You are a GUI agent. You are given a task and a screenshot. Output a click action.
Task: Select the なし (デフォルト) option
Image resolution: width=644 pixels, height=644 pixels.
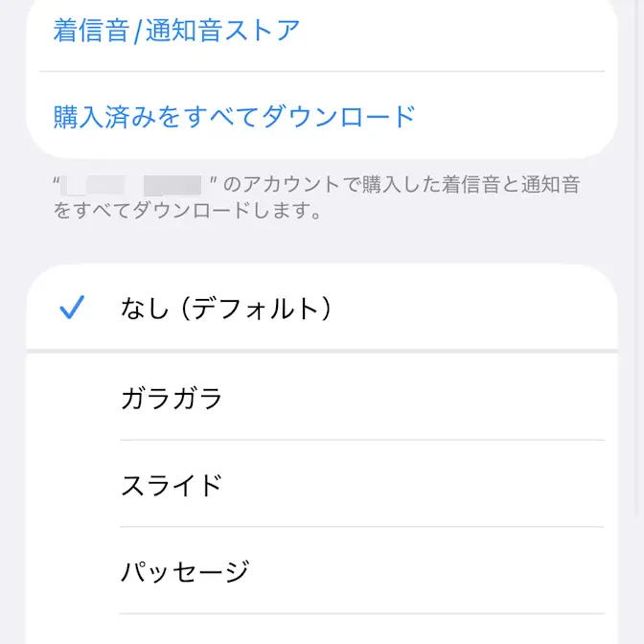pos(226,309)
